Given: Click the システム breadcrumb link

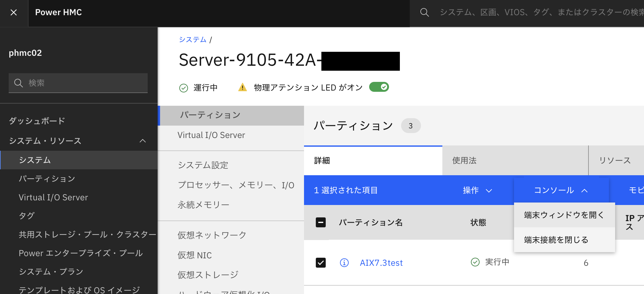Looking at the screenshot, I should (192, 39).
